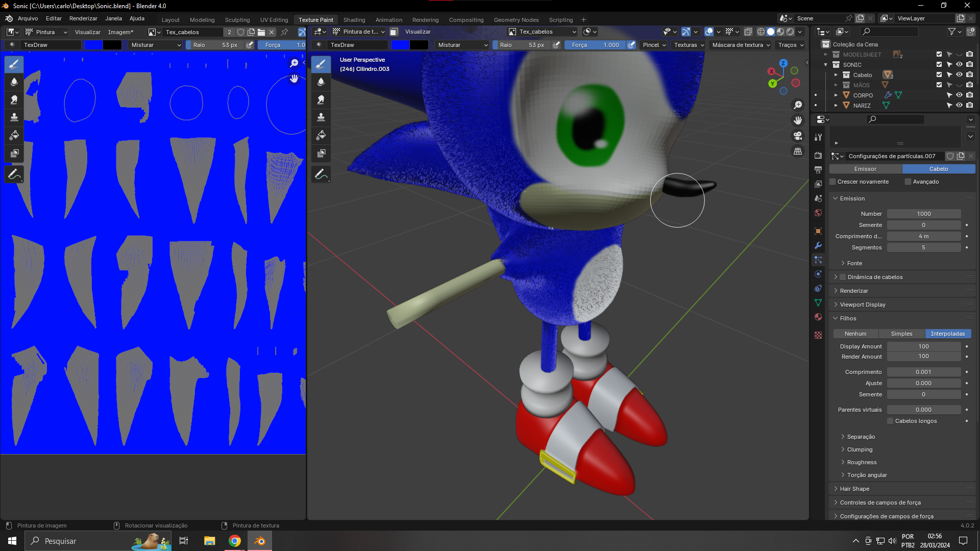
Task: Select the Annotate tool in the viewport
Action: (321, 174)
